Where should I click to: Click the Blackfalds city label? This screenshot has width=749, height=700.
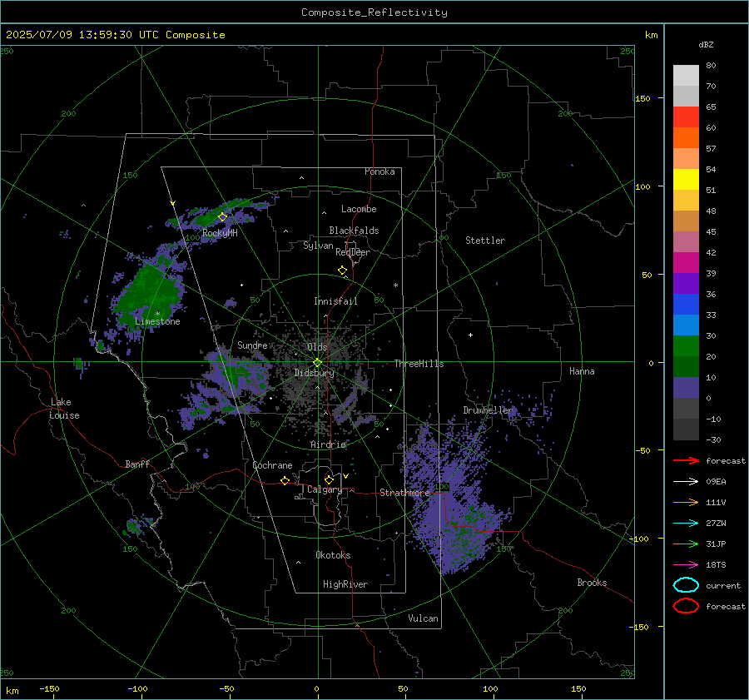(x=354, y=231)
